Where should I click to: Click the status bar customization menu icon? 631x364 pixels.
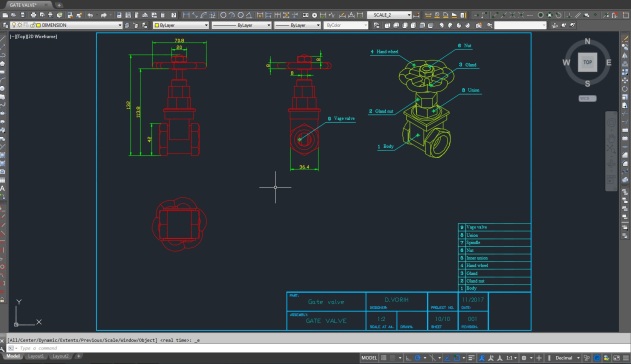(626, 358)
